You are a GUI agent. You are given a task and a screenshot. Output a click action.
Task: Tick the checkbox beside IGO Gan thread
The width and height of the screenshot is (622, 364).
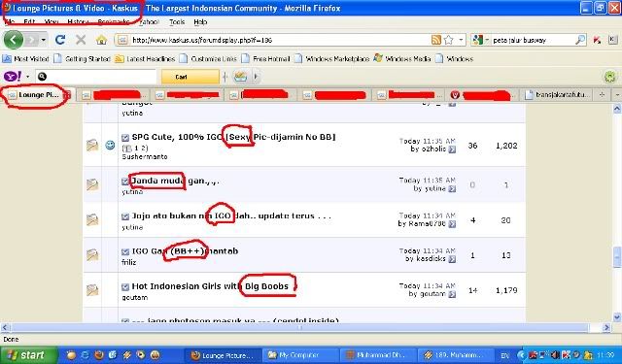point(125,251)
